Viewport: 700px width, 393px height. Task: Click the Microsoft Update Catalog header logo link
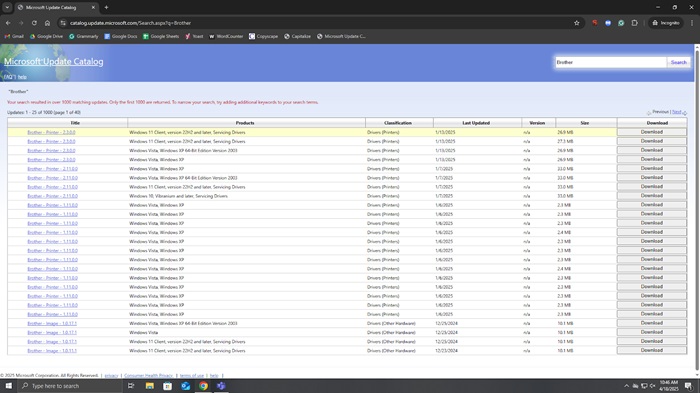(54, 62)
